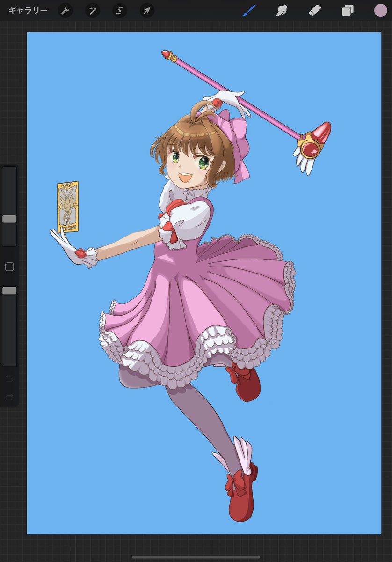Select the Smudge finger tool
The height and width of the screenshot is (562, 392).
tap(282, 10)
